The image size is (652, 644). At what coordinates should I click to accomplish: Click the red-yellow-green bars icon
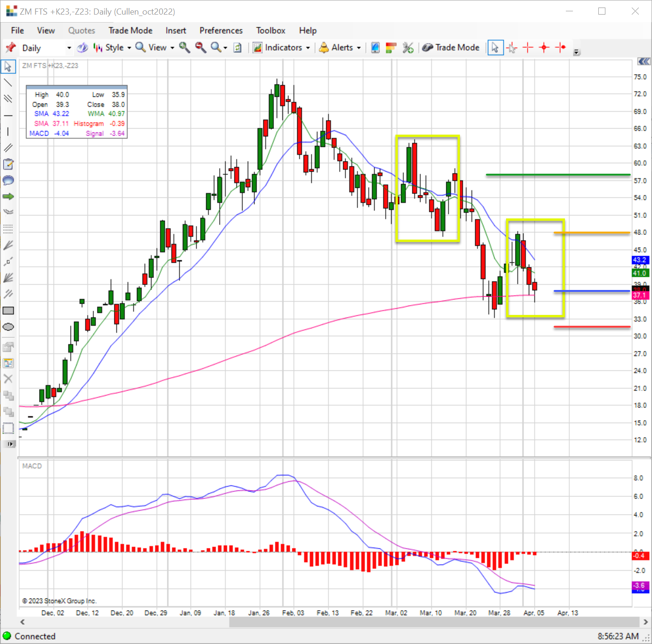391,48
